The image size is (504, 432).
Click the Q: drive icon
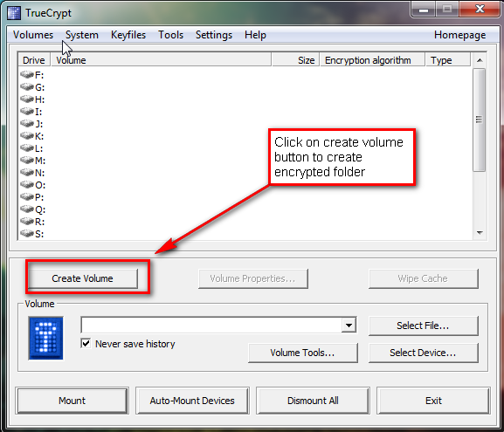click(x=27, y=209)
